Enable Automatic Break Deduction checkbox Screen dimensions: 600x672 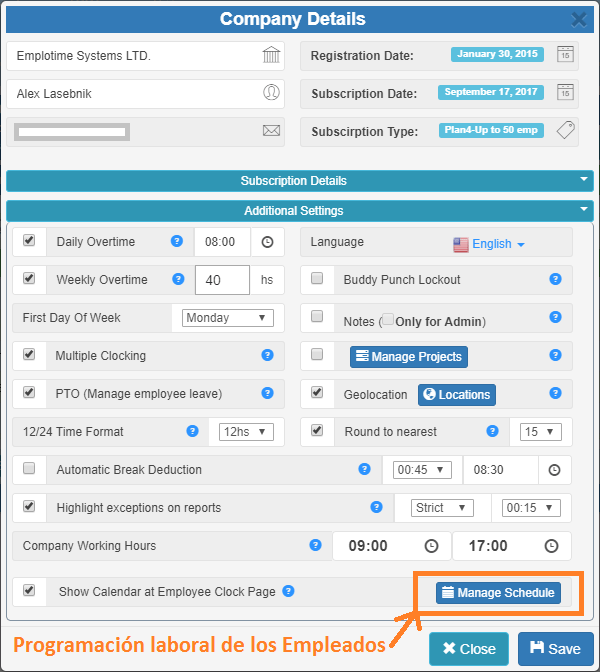coord(29,468)
